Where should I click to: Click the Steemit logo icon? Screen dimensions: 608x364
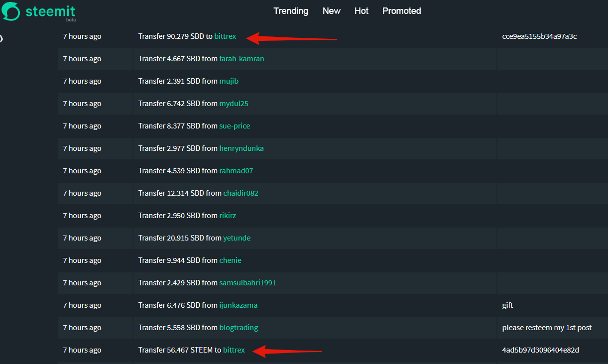11,11
